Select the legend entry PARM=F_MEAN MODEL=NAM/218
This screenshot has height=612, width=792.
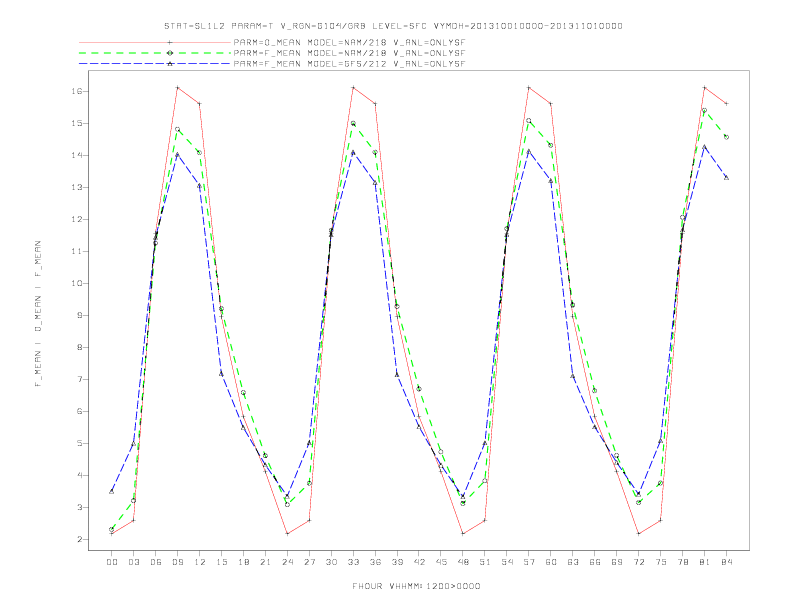click(349, 53)
